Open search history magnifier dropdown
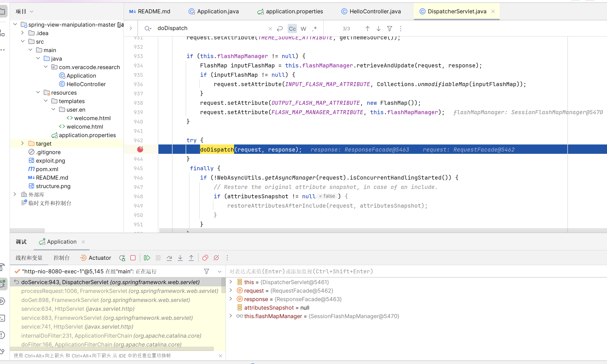 [x=148, y=28]
